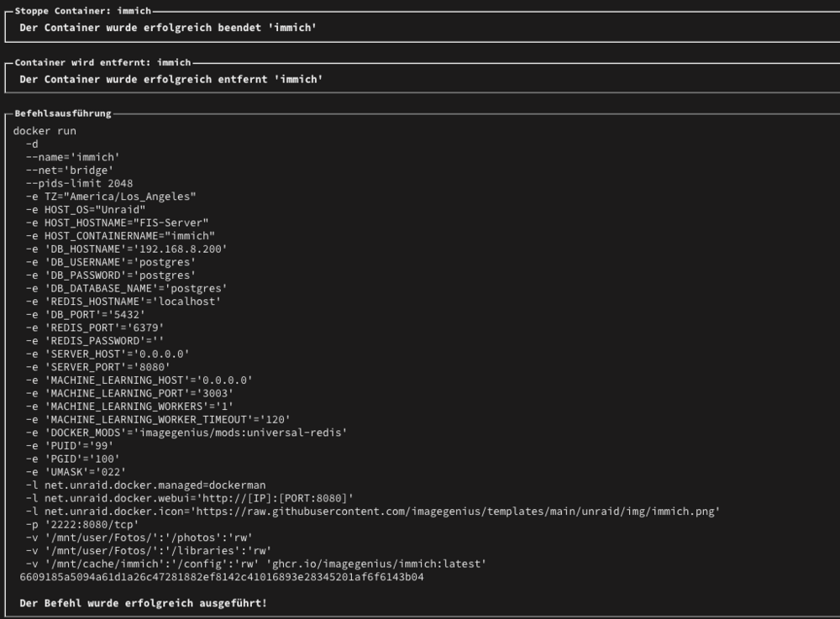Click 'Der Befehl wurde erfolgreich ausgeführt!' message
The image size is (840, 619).
point(143,604)
